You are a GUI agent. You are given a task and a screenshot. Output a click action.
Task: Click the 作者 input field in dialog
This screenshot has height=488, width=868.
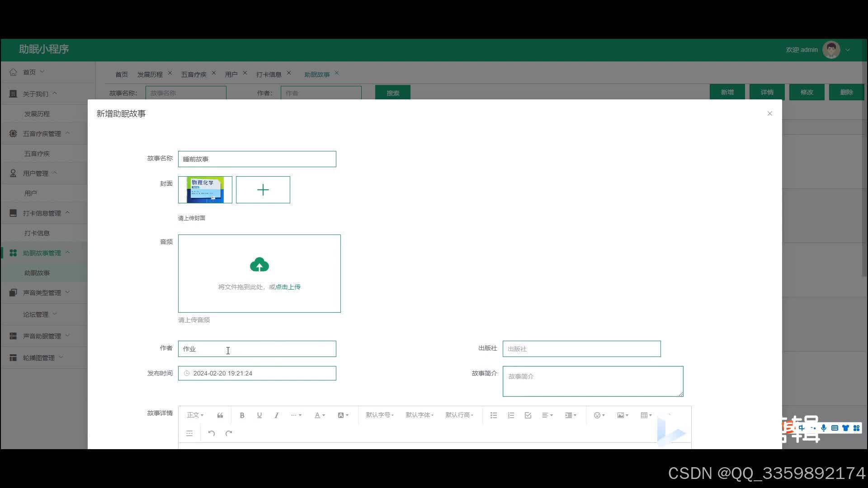point(257,349)
